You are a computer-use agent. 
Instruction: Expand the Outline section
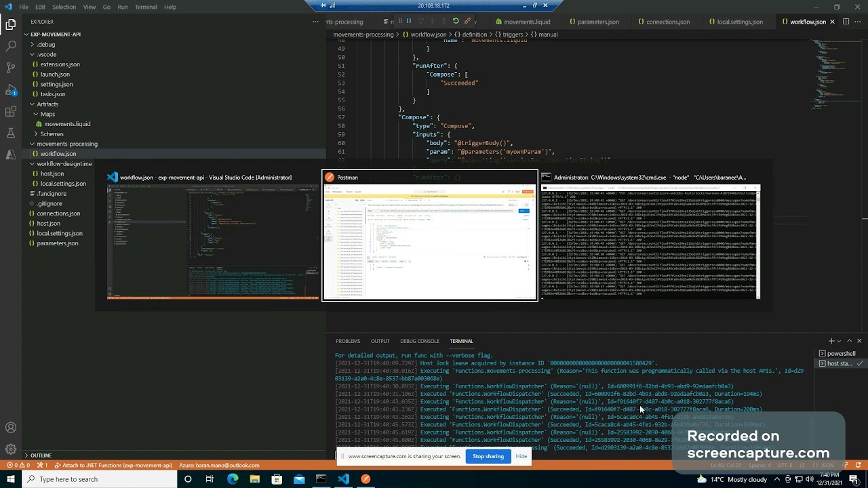(x=41, y=455)
